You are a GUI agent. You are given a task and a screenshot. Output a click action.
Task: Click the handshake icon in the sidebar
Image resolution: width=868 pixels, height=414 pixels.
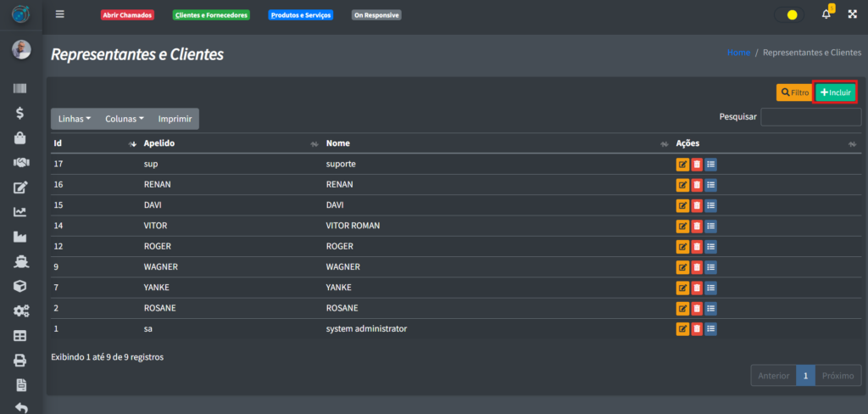tap(21, 162)
